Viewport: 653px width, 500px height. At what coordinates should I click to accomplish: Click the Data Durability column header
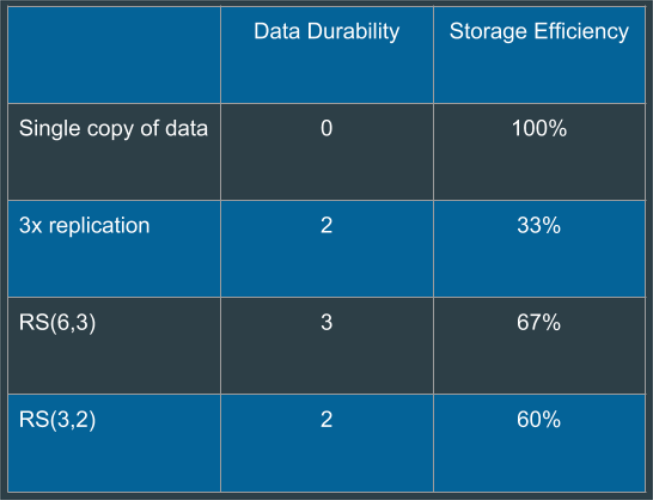pos(326,32)
